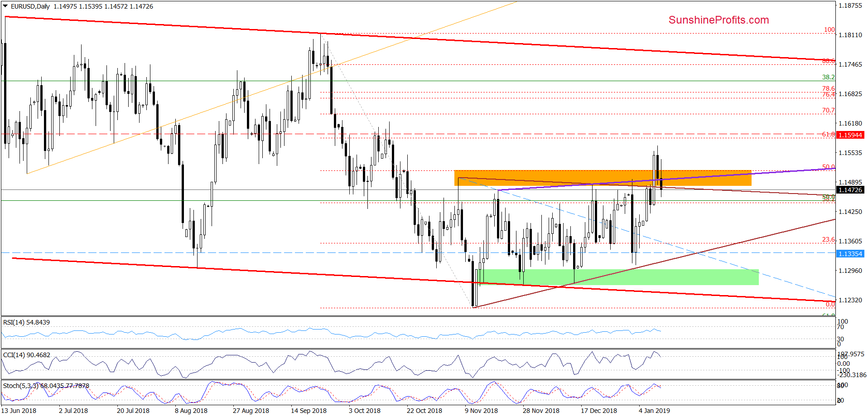Click the 2 Jul 2018 date label

tap(73, 411)
